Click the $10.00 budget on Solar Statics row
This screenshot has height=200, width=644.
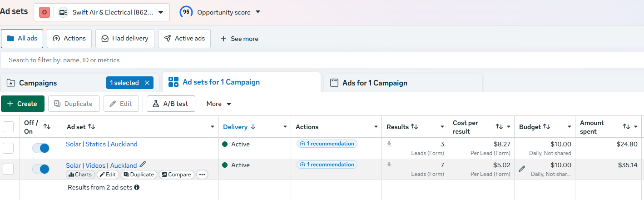point(560,144)
